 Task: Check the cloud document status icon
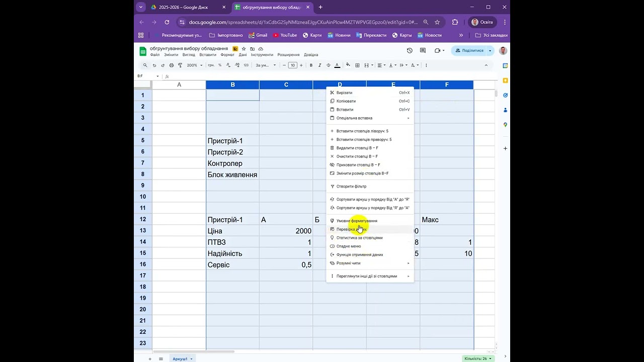[x=261, y=49]
